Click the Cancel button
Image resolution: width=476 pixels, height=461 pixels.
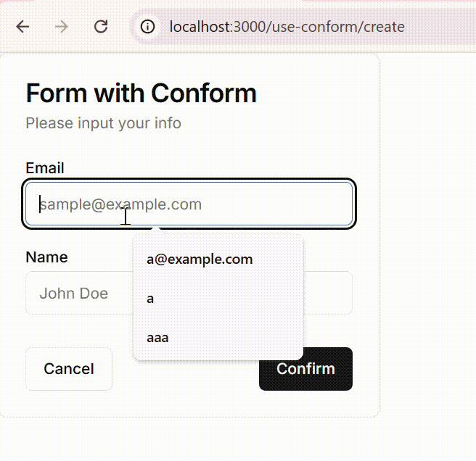click(69, 369)
